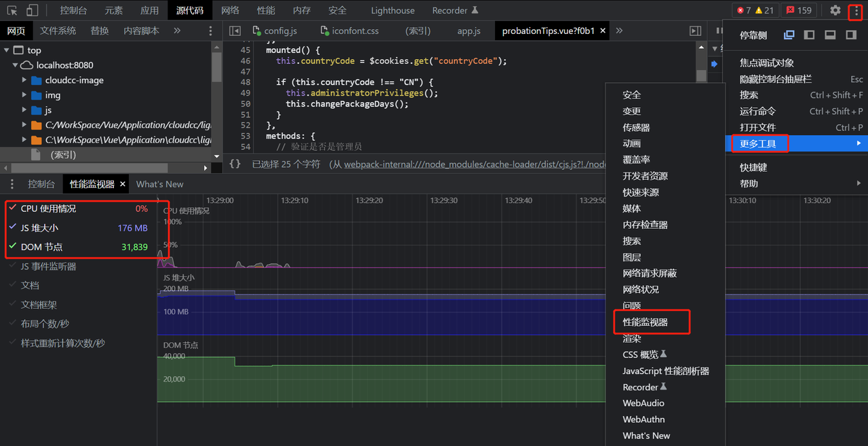Click the pretty-print curly braces icon
Screen dimensions: 868x446
235,164
